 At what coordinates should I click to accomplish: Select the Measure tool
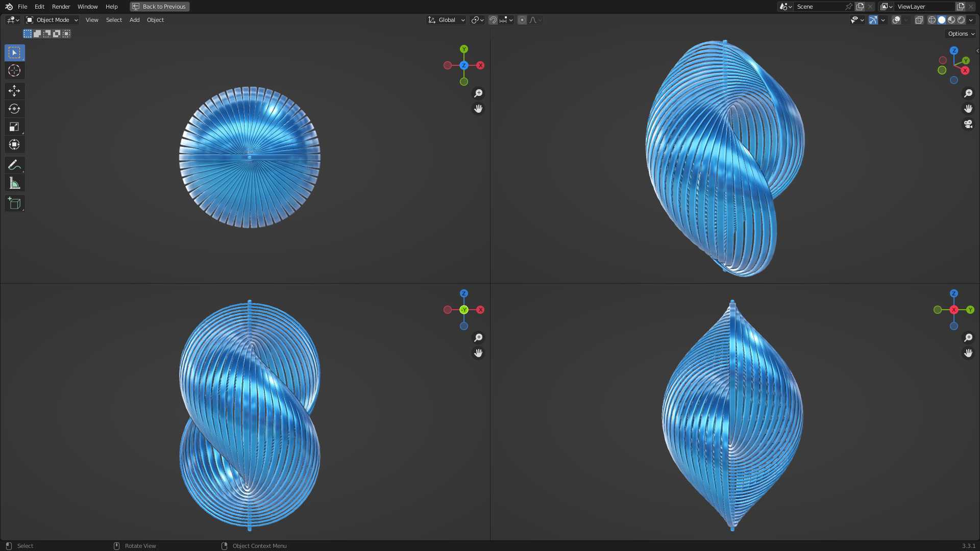click(x=14, y=183)
